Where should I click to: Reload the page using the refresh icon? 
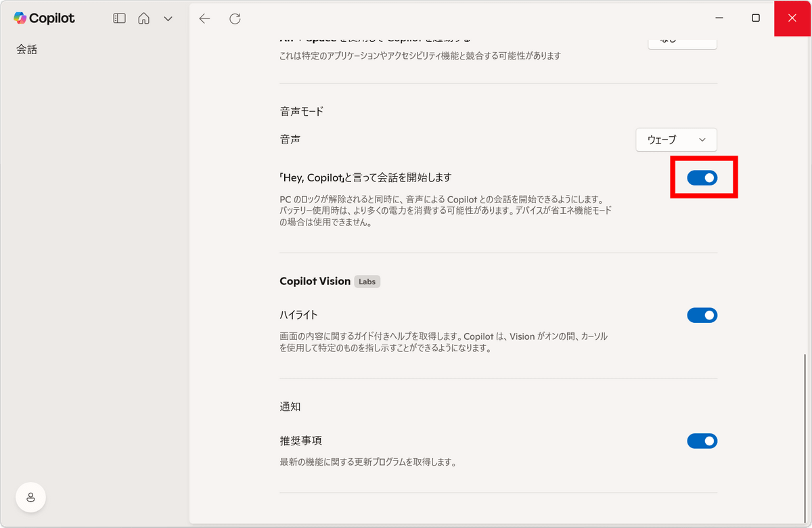pos(235,19)
